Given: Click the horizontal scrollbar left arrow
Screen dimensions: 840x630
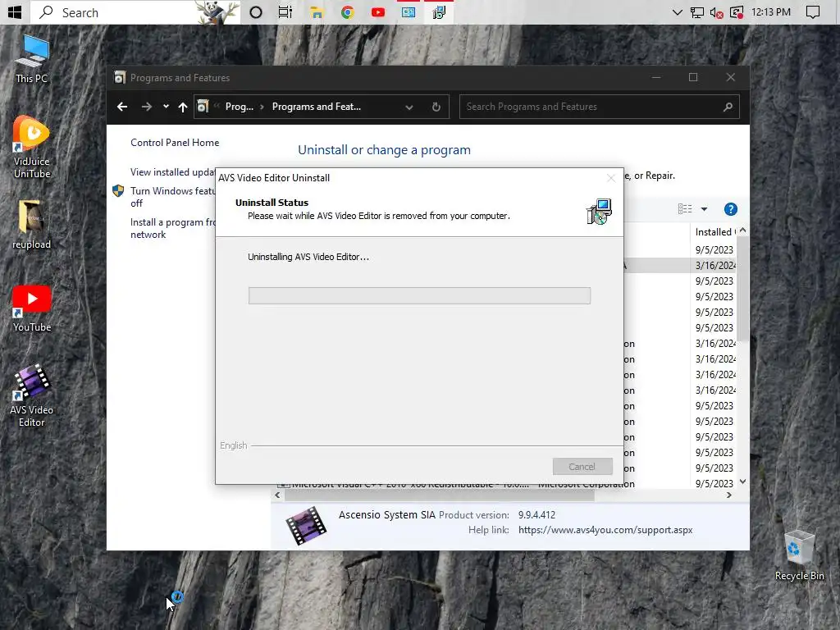Looking at the screenshot, I should (277, 495).
